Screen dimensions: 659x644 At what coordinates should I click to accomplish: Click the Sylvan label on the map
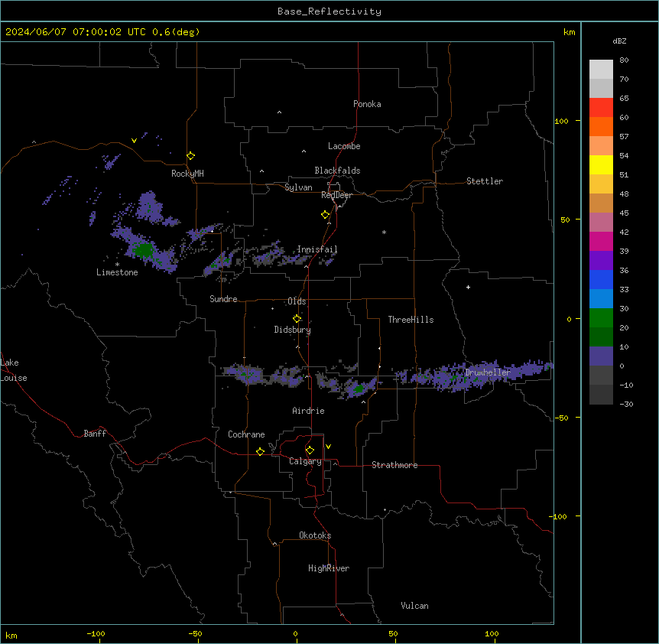(x=298, y=187)
